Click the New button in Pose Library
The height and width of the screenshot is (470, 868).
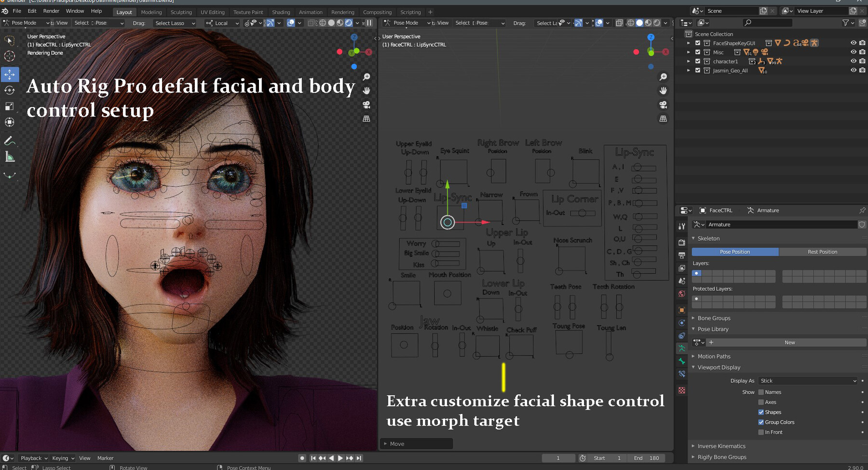(x=789, y=342)
